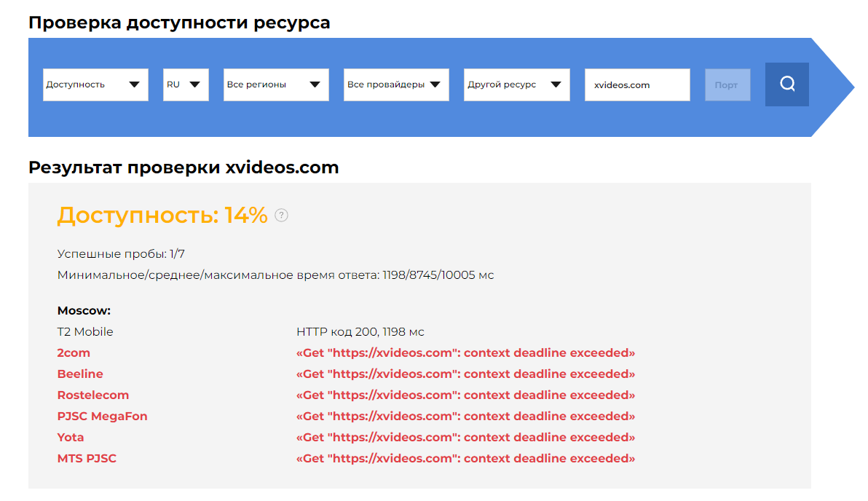This screenshot has height=501, width=868.
Task: Click the Yota provider name
Action: pos(71,437)
